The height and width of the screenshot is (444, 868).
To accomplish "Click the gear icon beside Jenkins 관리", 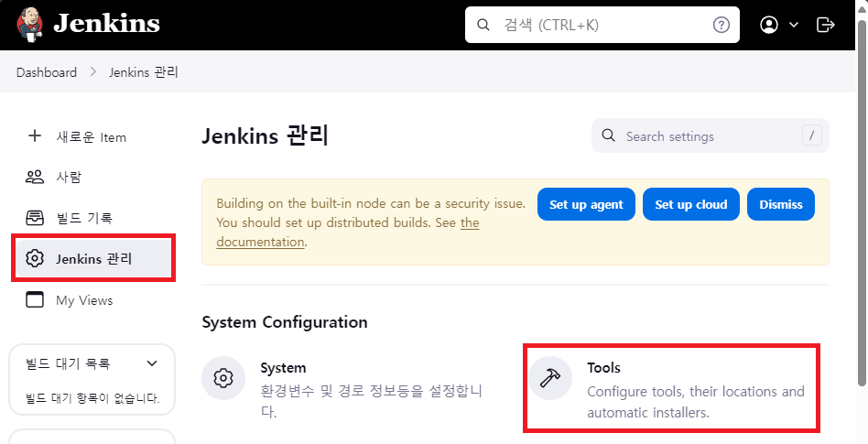I will pos(34,258).
